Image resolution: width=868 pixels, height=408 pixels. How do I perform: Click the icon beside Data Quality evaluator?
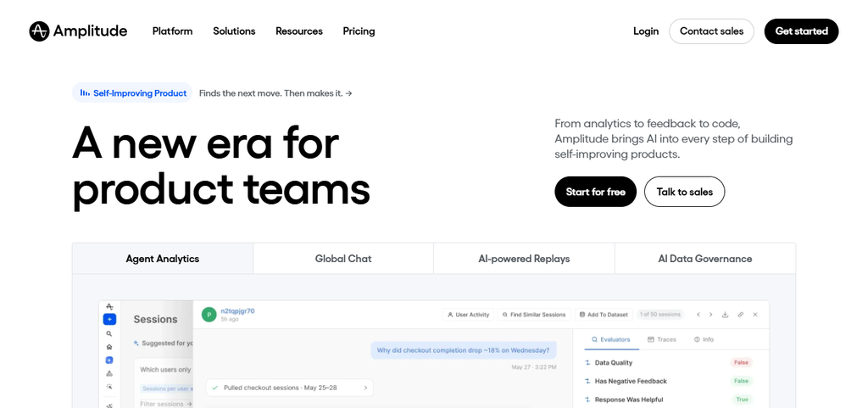click(587, 362)
